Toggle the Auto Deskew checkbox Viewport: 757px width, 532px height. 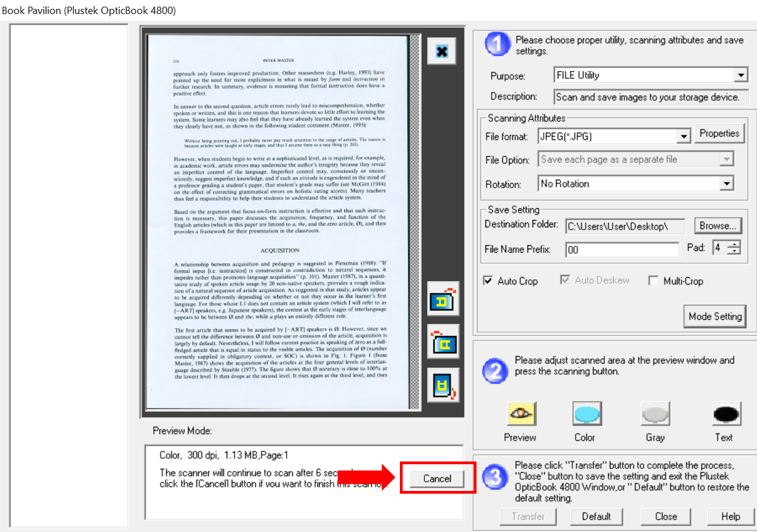(565, 280)
